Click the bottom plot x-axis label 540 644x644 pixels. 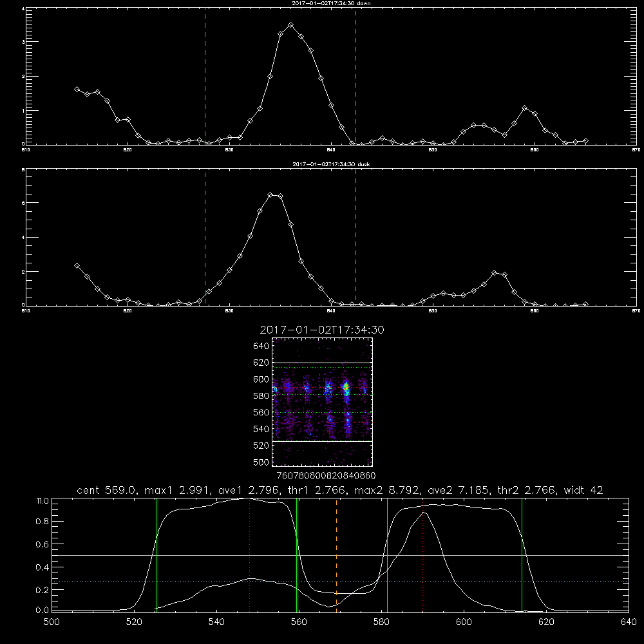[x=216, y=622]
